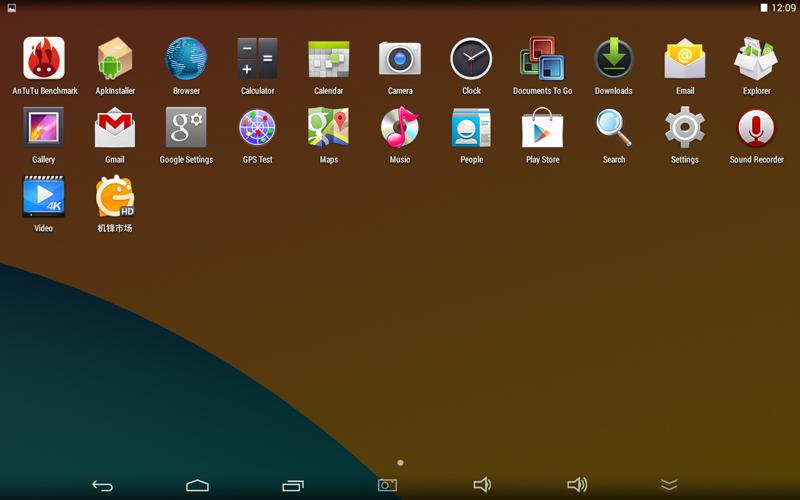Image resolution: width=800 pixels, height=500 pixels.
Task: Open the Recent apps overview
Action: 293,485
